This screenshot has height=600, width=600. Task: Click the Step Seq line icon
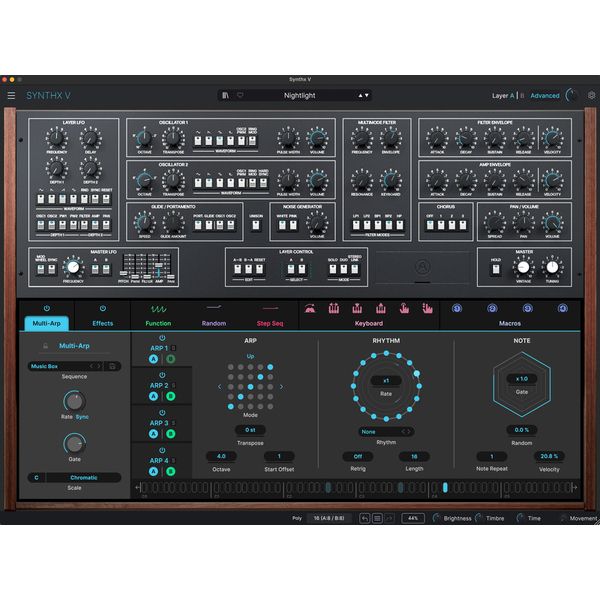tap(270, 308)
